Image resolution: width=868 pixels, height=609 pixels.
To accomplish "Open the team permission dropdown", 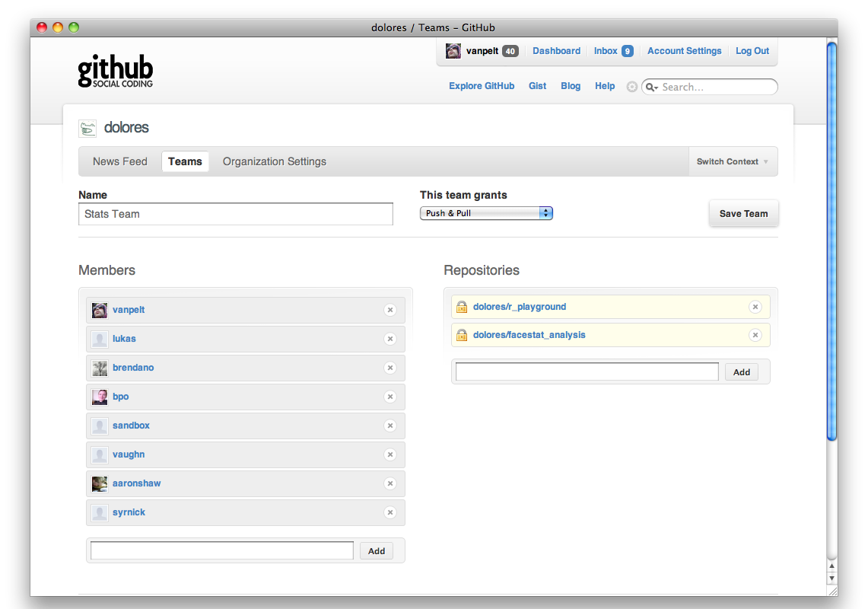I will [x=486, y=213].
